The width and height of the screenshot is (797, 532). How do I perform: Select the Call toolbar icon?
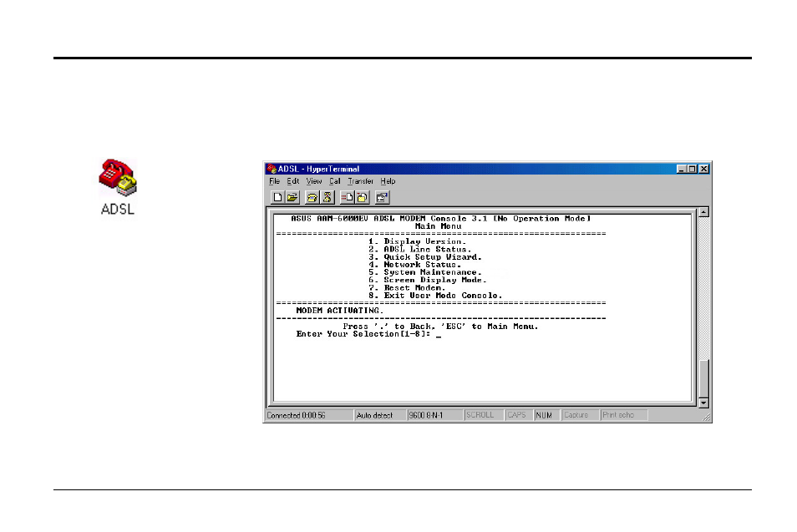(x=312, y=197)
